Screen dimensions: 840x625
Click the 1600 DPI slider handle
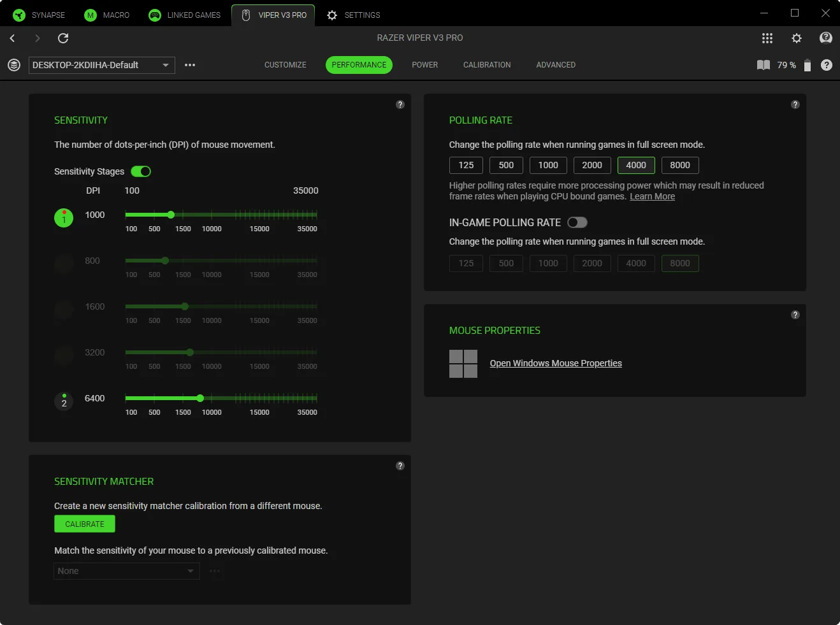pos(185,306)
